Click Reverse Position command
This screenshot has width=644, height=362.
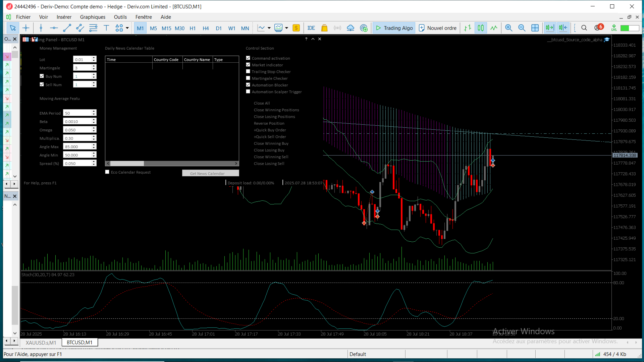click(269, 123)
